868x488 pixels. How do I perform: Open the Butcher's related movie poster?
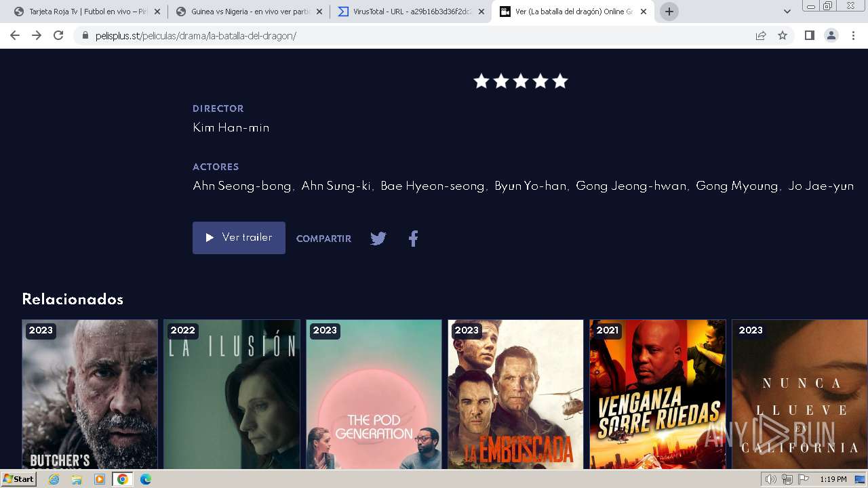tap(90, 394)
